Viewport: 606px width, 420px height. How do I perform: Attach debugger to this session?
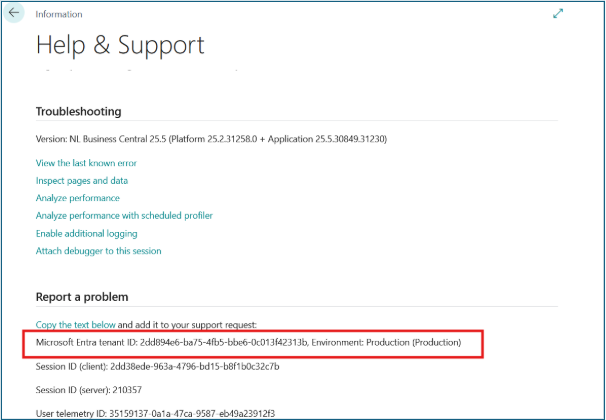(99, 251)
